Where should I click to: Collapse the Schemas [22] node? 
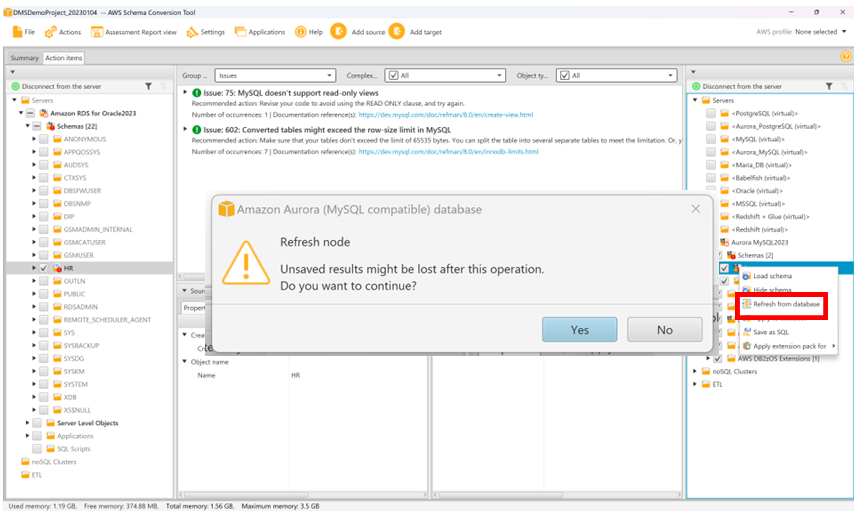tap(27, 126)
